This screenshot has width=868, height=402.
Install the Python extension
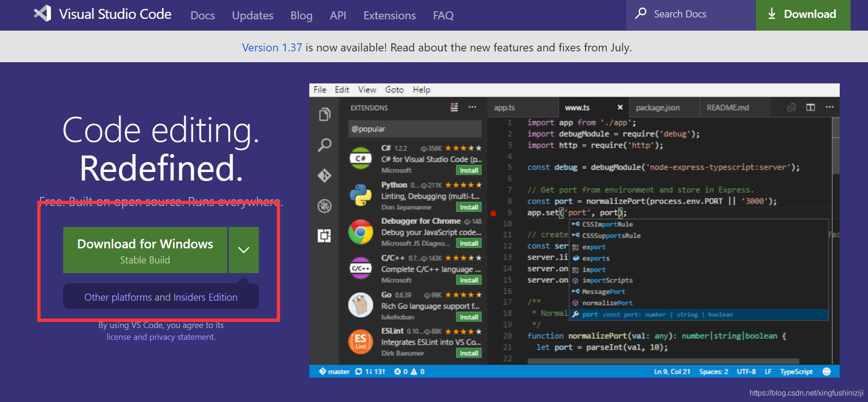[x=469, y=207]
